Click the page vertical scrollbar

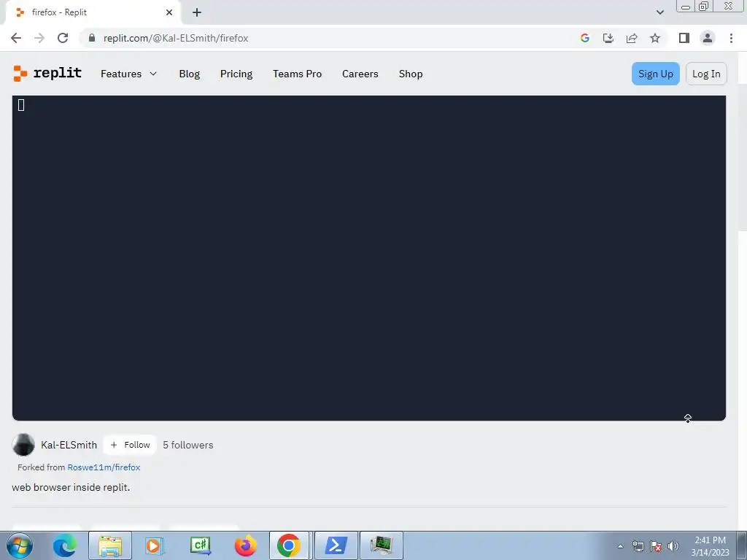pyautogui.click(x=742, y=157)
